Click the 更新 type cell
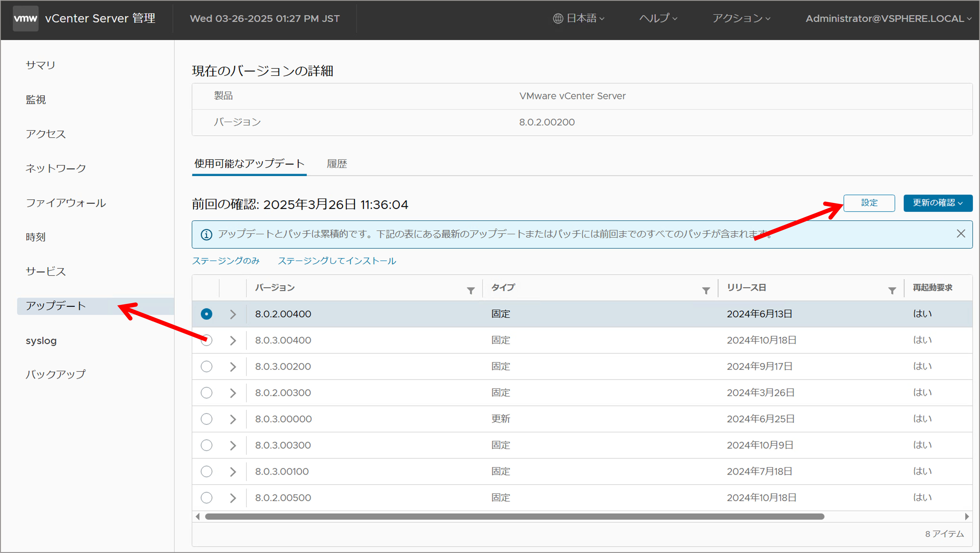980x553 pixels. (x=500, y=419)
